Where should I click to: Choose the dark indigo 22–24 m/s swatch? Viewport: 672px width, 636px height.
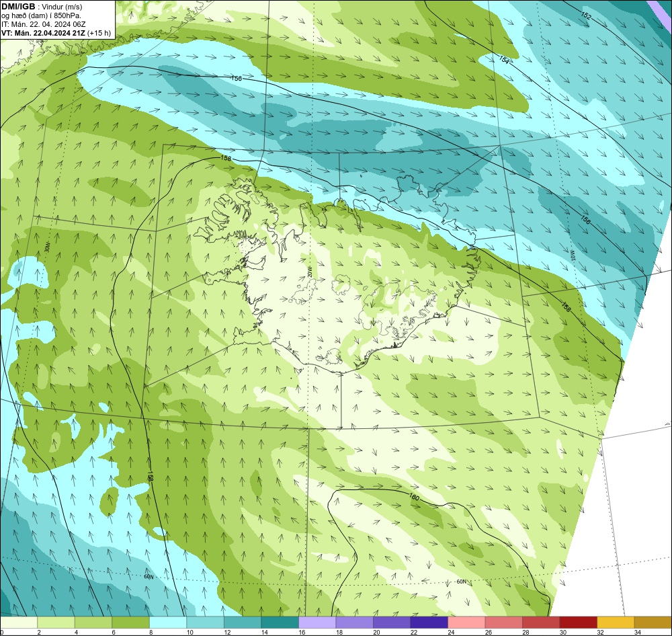pyautogui.click(x=429, y=623)
